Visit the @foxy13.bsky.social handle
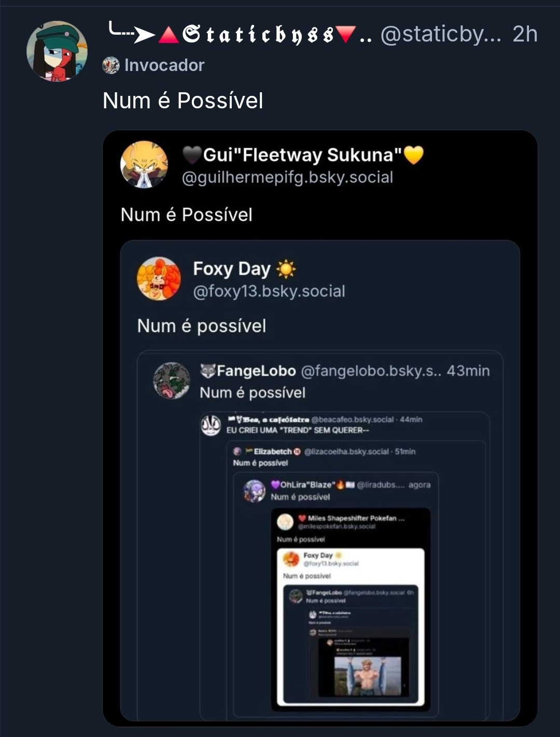The width and height of the screenshot is (560, 737). 269,291
